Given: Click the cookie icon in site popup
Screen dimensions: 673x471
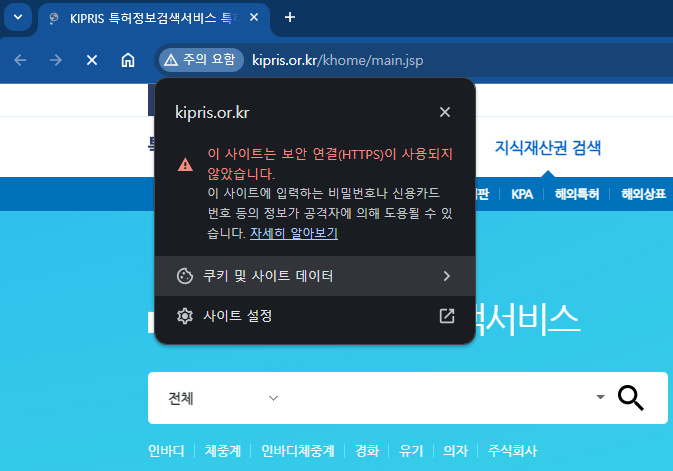Looking at the screenshot, I should tap(185, 276).
